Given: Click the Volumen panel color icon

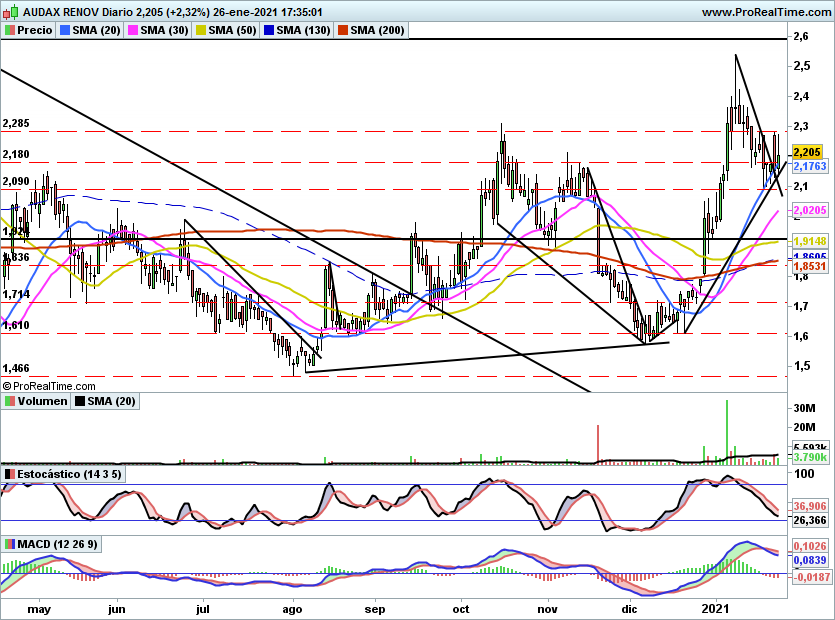Looking at the screenshot, I should click(10, 401).
